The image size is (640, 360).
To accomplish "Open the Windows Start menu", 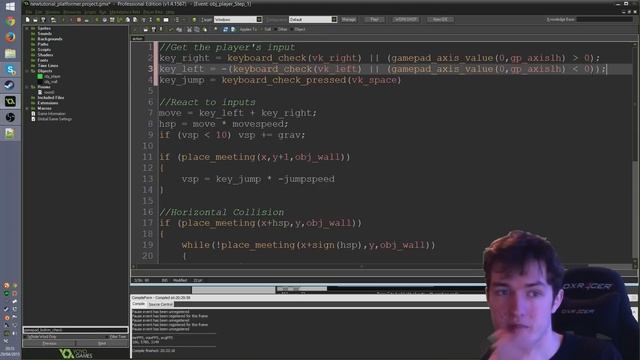I will pyautogui.click(x=10, y=6).
